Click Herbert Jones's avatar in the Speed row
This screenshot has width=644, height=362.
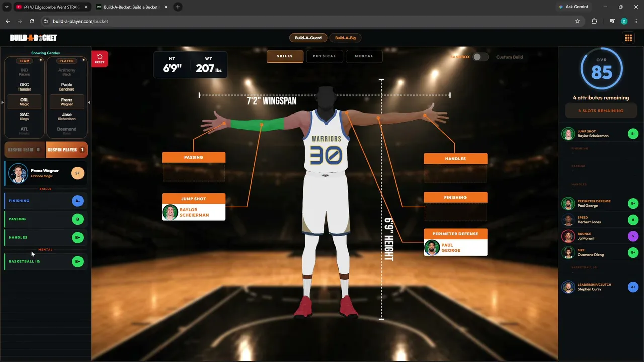point(568,220)
